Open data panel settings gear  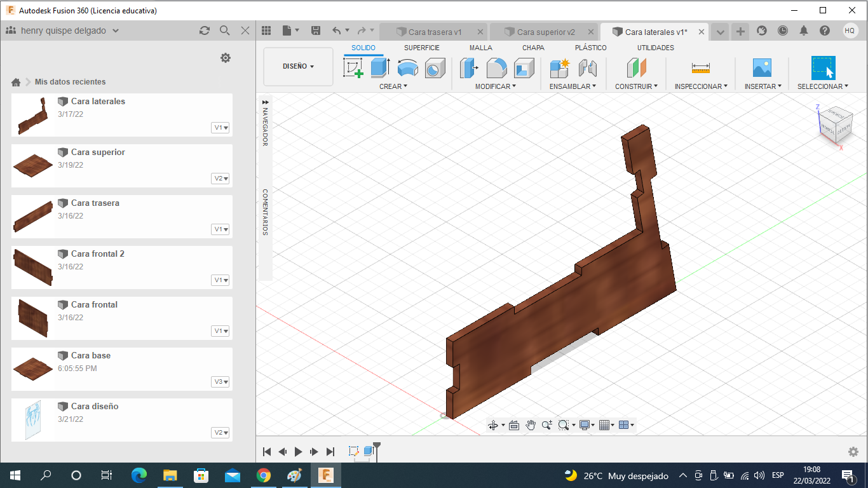[x=226, y=58]
